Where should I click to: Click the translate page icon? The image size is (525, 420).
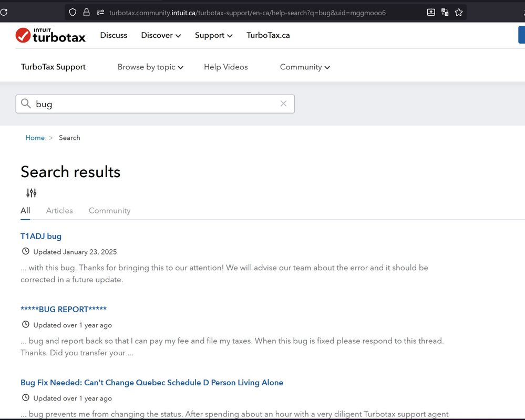click(x=445, y=12)
